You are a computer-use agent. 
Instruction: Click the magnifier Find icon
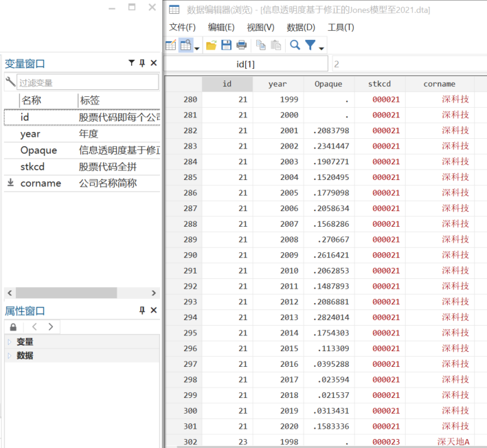pos(295,45)
